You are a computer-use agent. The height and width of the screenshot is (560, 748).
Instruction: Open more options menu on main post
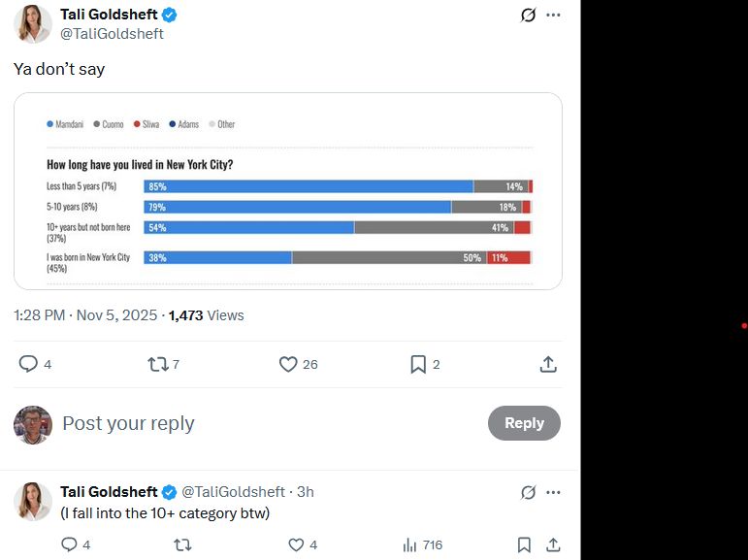(x=554, y=15)
